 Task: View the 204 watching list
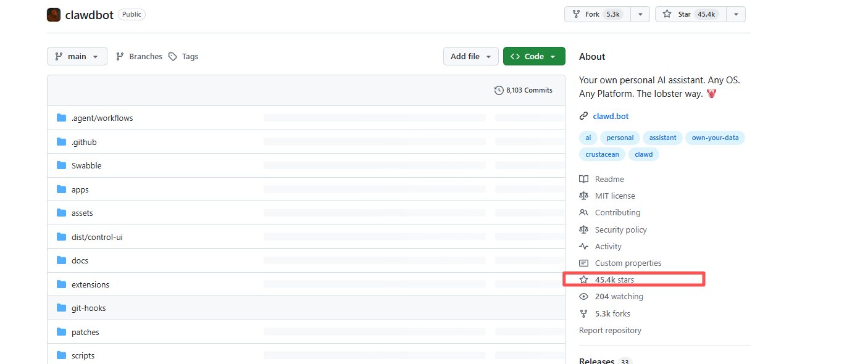[x=619, y=296]
